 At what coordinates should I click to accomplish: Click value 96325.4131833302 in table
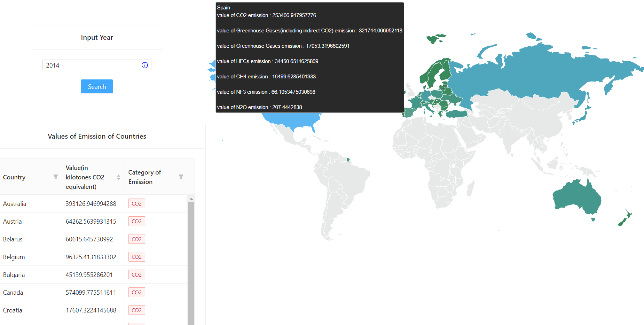91,257
